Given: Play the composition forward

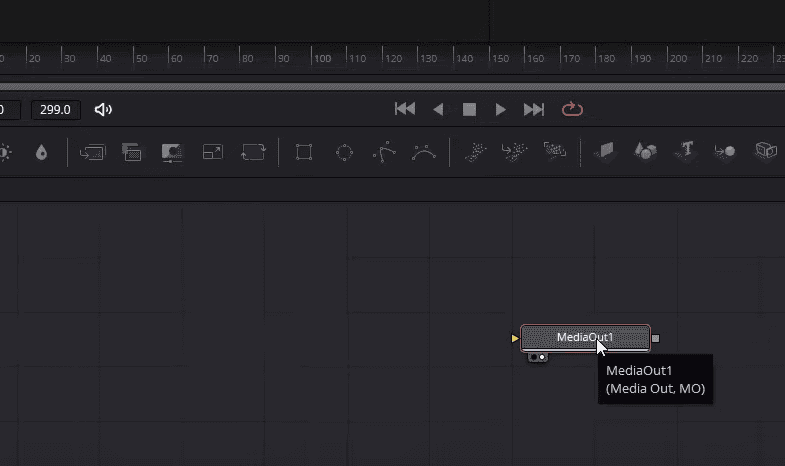Looking at the screenshot, I should click(x=500, y=109).
